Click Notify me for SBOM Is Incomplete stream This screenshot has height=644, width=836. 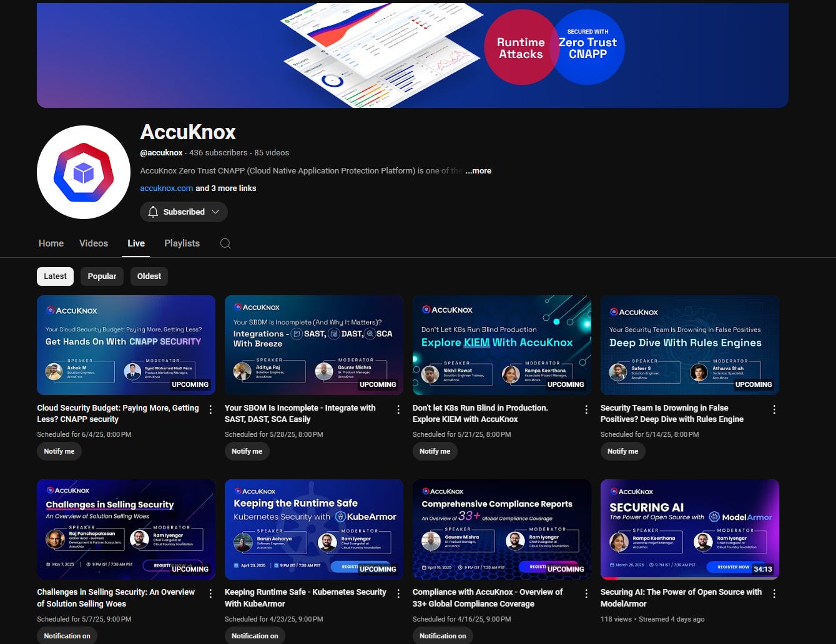point(247,451)
